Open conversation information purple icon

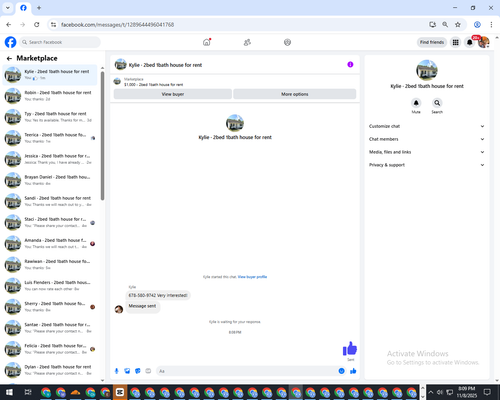point(350,65)
